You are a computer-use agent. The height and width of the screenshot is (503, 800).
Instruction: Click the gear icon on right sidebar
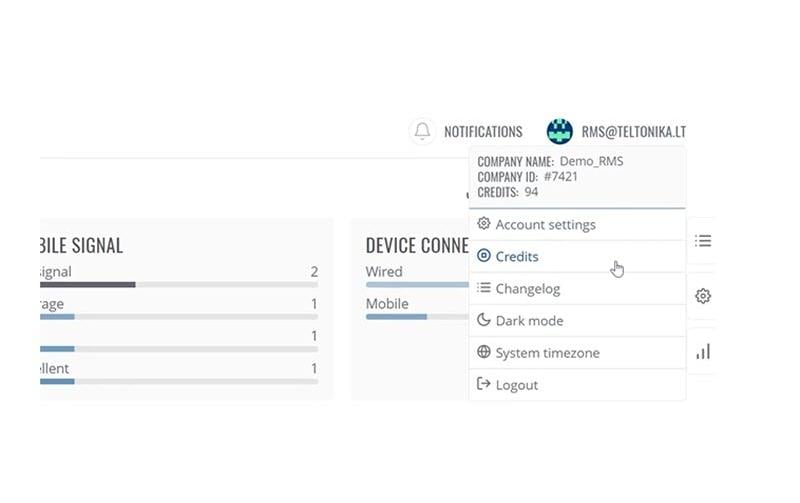pyautogui.click(x=703, y=296)
